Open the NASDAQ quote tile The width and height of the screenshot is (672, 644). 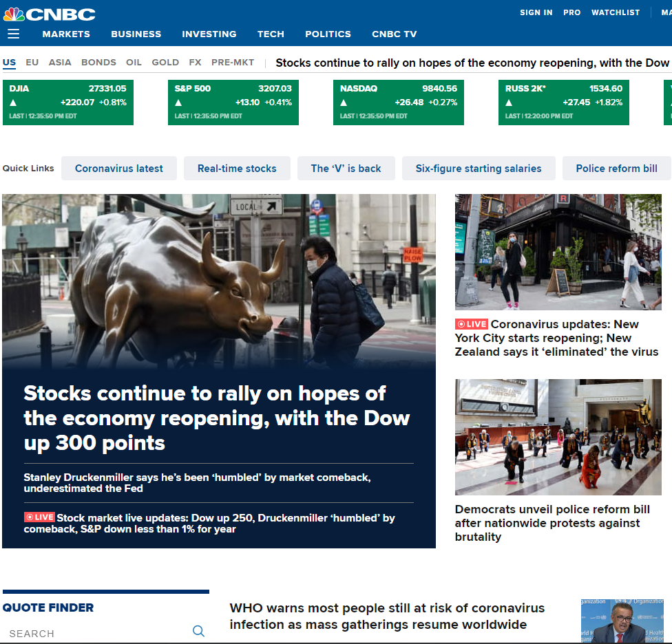(399, 103)
